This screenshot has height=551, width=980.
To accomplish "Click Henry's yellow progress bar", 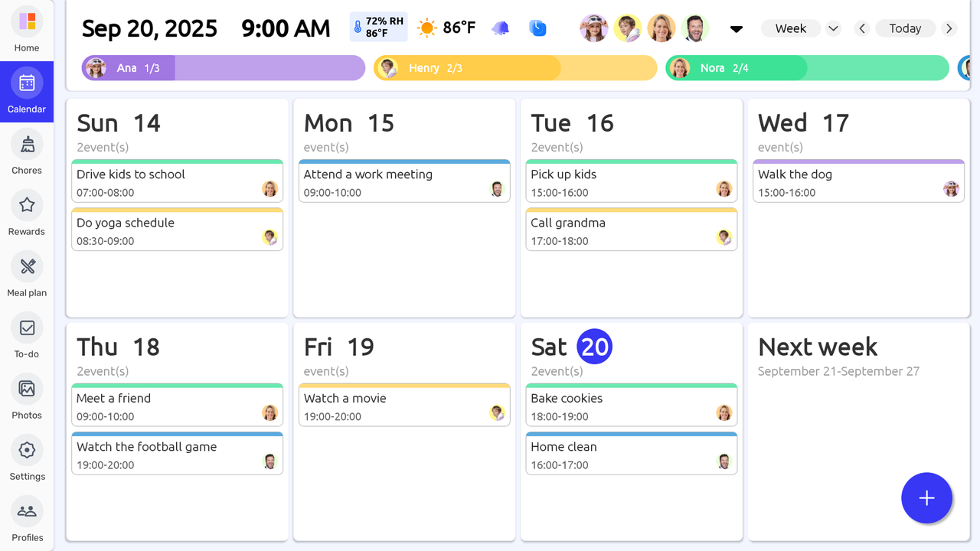I will (x=515, y=68).
